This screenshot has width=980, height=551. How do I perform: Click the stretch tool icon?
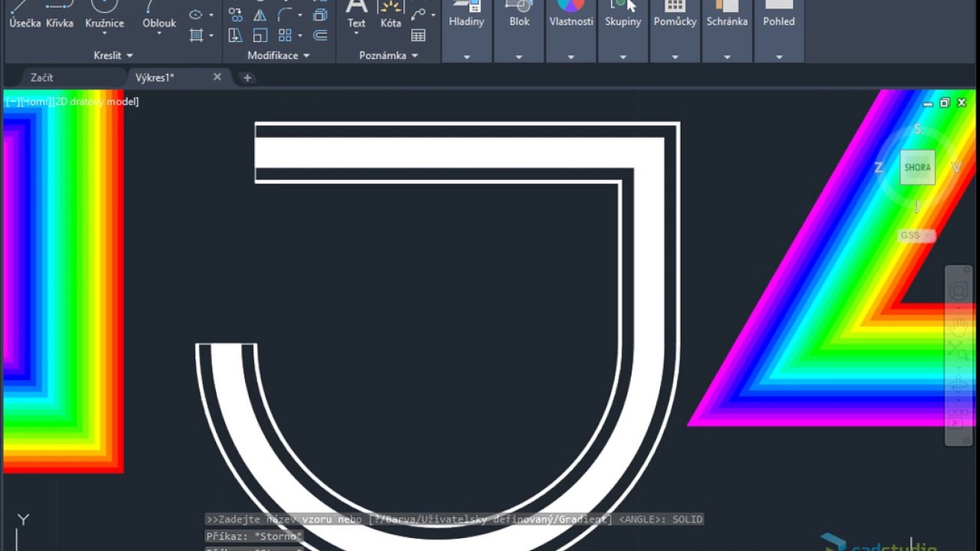[x=236, y=35]
